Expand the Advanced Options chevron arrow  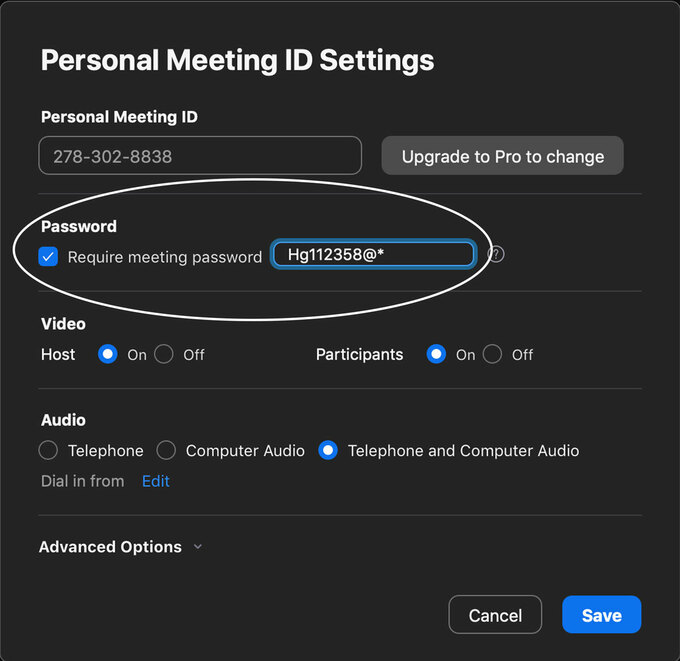[198, 547]
